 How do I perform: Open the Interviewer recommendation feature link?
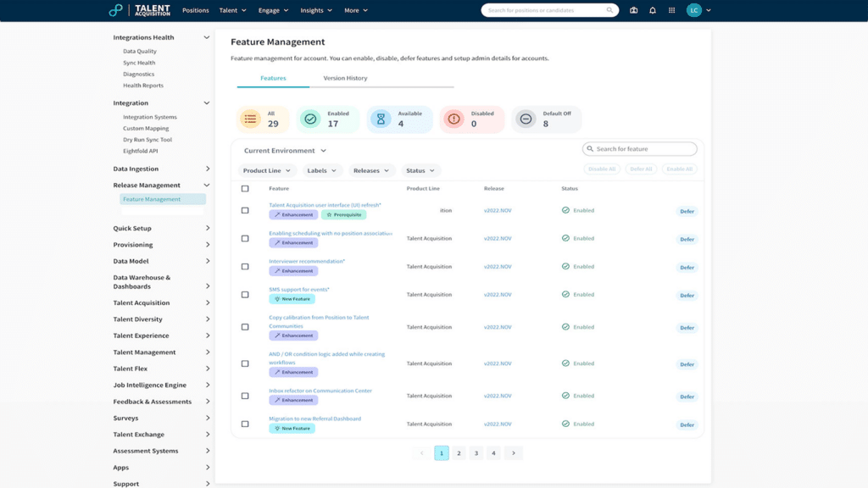pyautogui.click(x=307, y=261)
